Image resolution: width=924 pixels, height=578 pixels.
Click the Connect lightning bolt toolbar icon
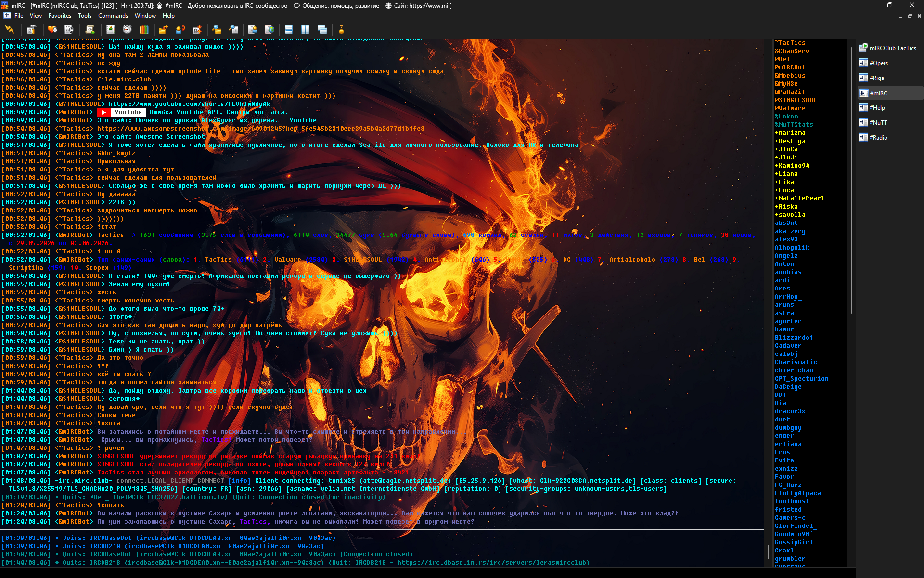click(9, 29)
